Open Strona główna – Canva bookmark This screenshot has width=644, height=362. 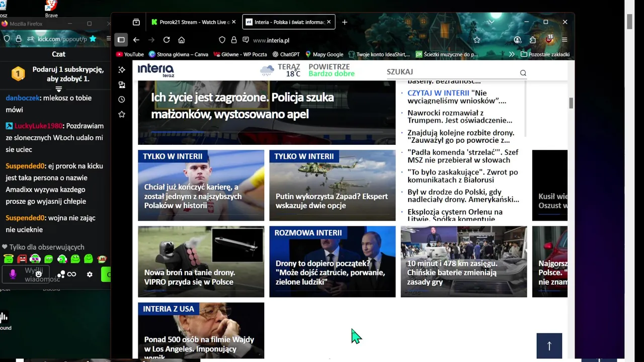tap(178, 54)
